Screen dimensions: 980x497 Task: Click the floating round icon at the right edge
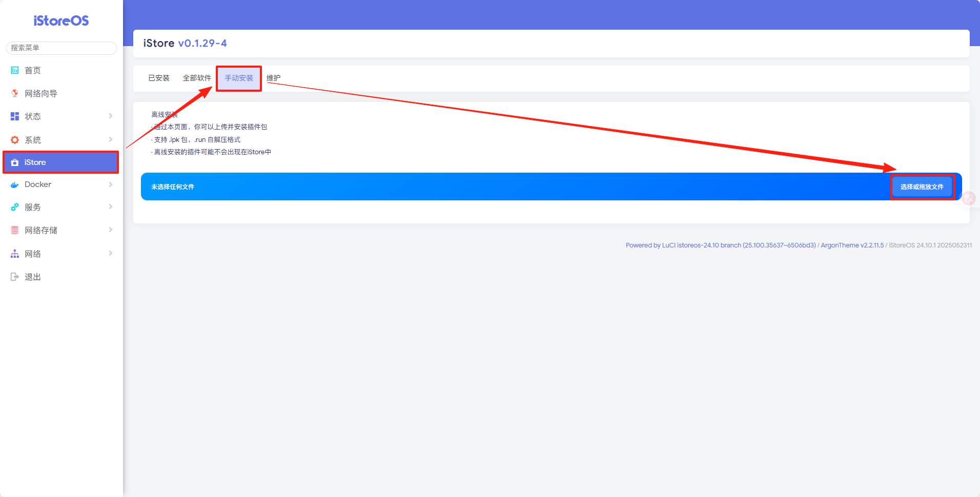coord(969,198)
